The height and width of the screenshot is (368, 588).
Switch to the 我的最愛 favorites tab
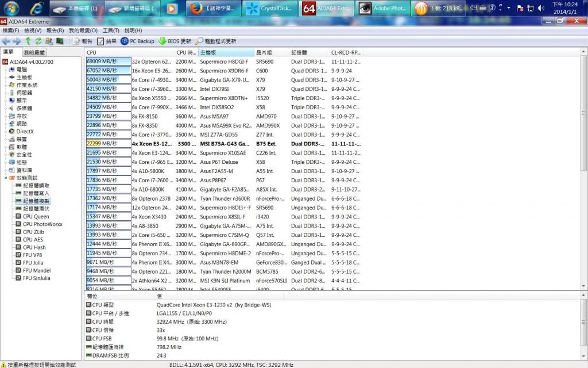(x=34, y=52)
